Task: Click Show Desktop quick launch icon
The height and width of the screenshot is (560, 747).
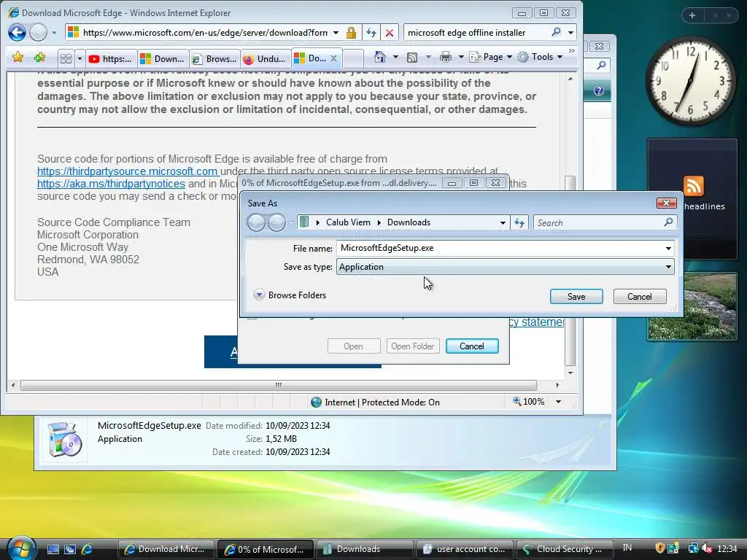Action: click(x=53, y=549)
